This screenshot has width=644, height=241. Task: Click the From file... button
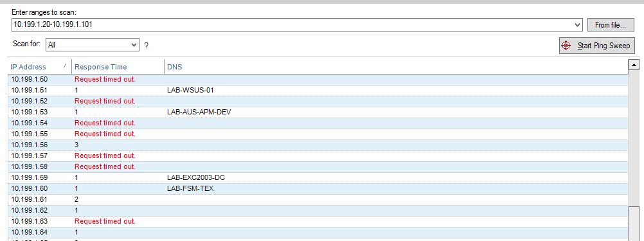coord(610,24)
